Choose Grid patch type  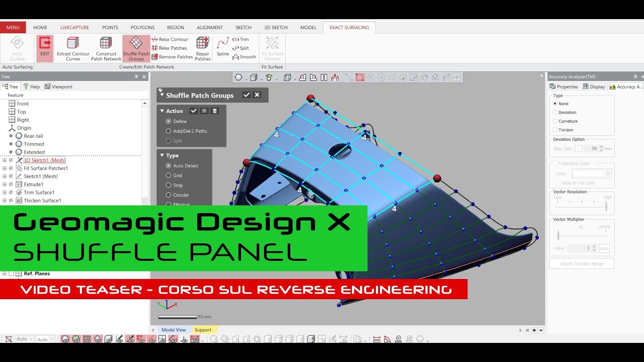point(169,175)
